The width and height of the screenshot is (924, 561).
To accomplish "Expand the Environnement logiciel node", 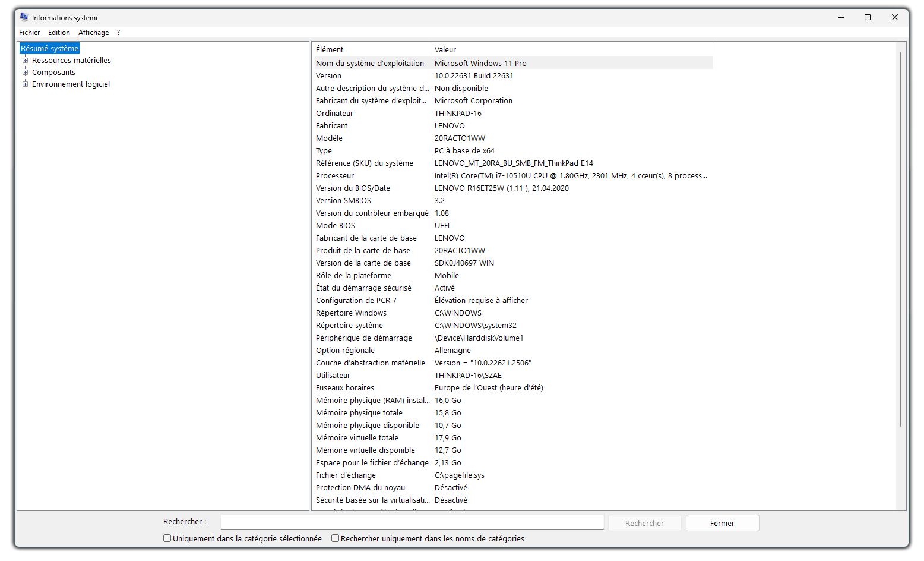I will [26, 84].
